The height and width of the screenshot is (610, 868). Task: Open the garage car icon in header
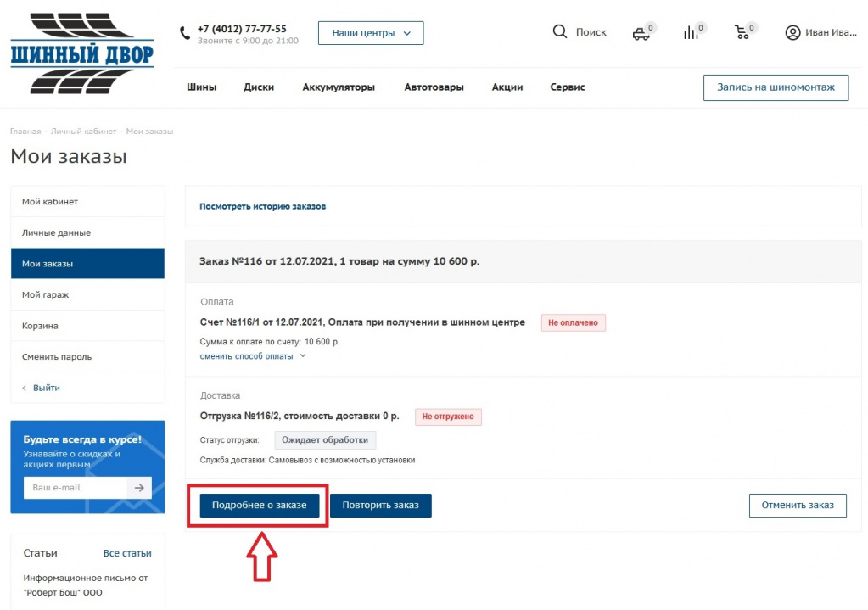tap(641, 33)
